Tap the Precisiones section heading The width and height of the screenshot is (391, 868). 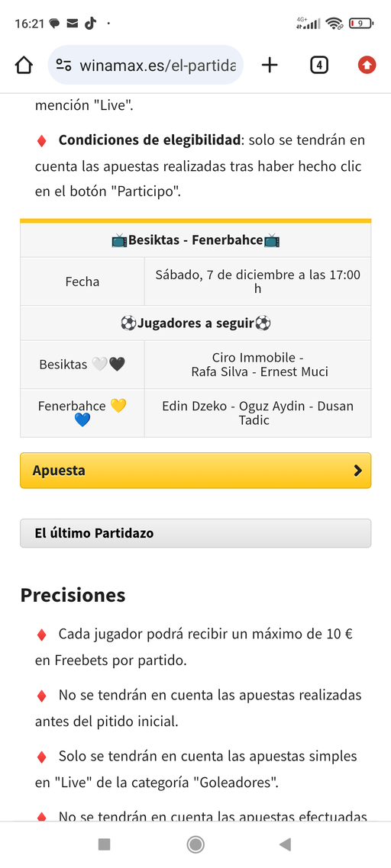(x=73, y=595)
